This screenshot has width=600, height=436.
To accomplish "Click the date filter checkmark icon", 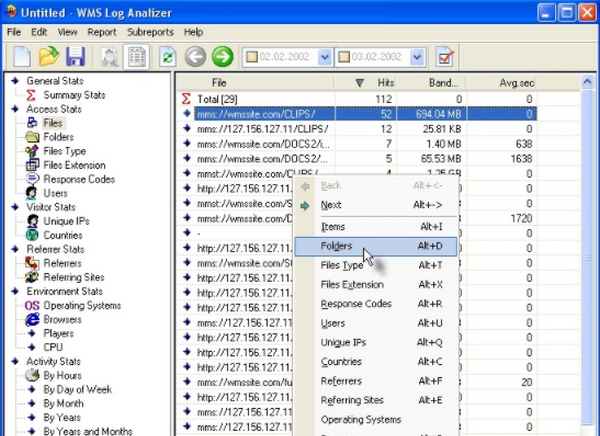I will 446,57.
